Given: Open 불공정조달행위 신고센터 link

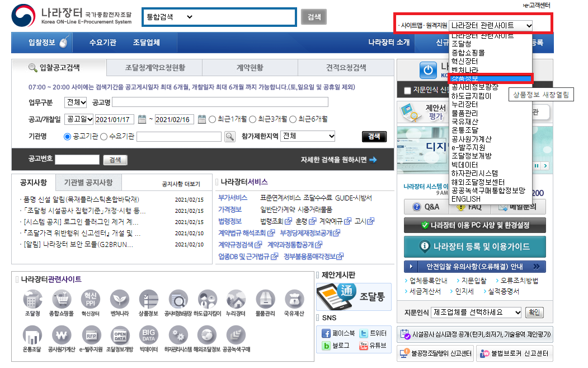Looking at the screenshot, I should tap(436, 353).
